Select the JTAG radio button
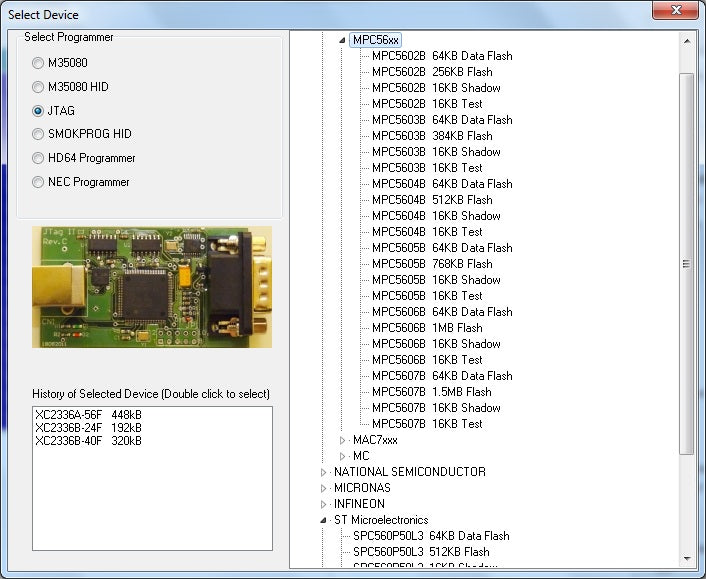Viewport: 706px width, 579px height. coord(38,111)
